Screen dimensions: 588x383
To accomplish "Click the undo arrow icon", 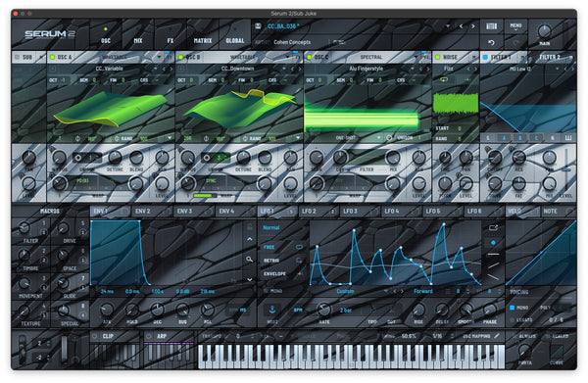I will tap(491, 42).
